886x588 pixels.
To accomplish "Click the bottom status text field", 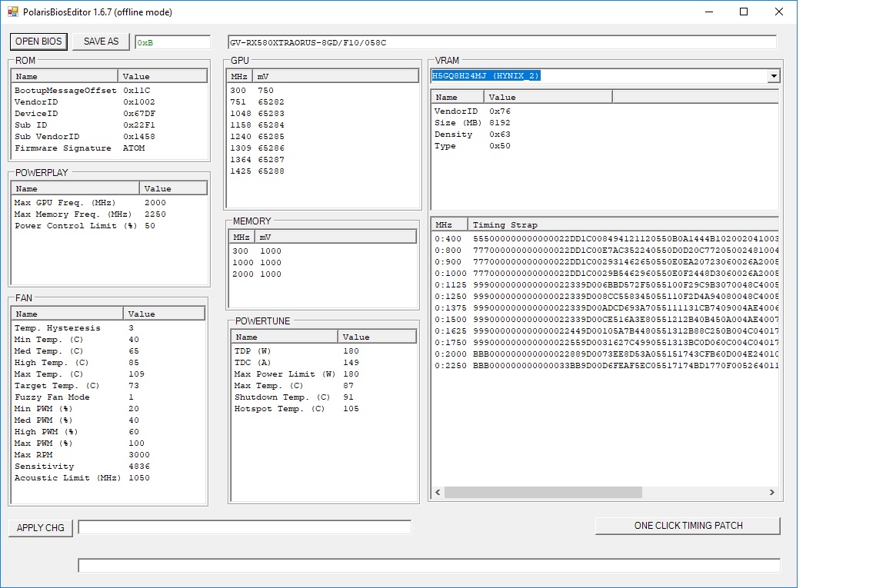I will pyautogui.click(x=429, y=566).
